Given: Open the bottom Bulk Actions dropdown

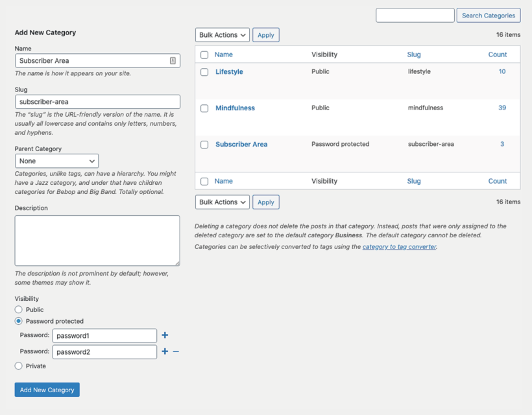Looking at the screenshot, I should coord(222,202).
